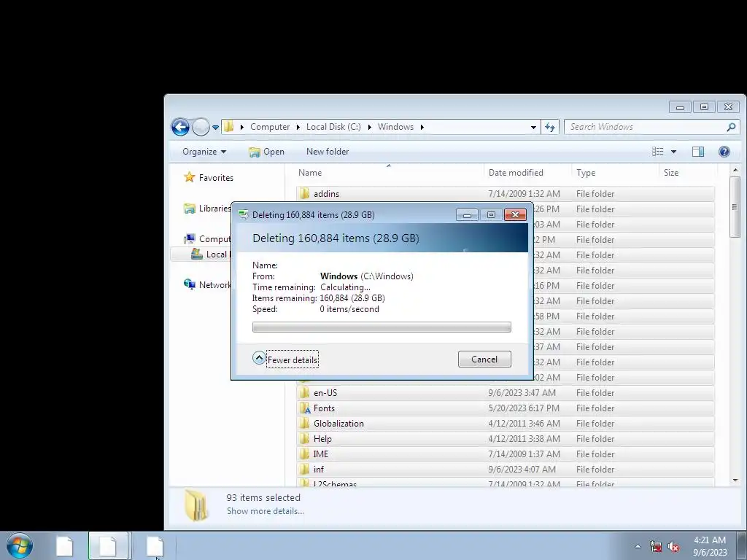The width and height of the screenshot is (747, 560).
Task: Click the network status tray icon
Action: click(656, 547)
